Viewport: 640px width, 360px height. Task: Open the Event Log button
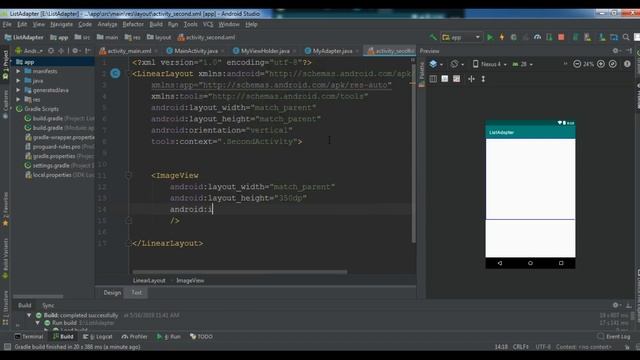(x=613, y=337)
